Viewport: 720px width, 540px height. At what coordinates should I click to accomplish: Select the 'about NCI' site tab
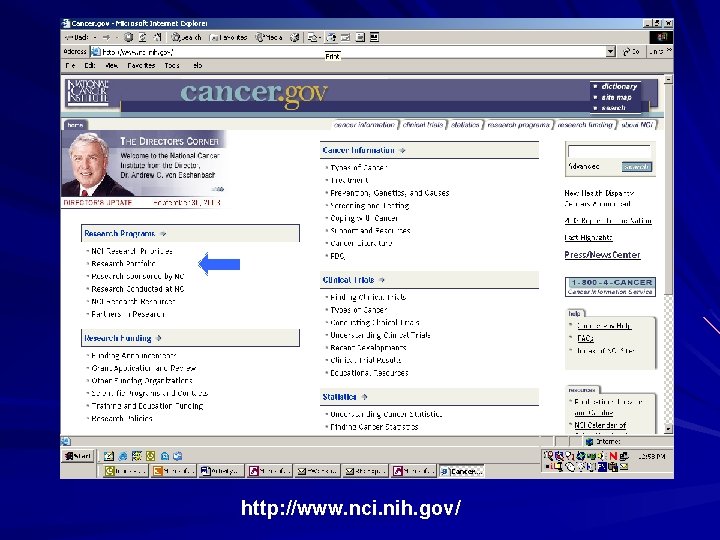[x=637, y=125]
